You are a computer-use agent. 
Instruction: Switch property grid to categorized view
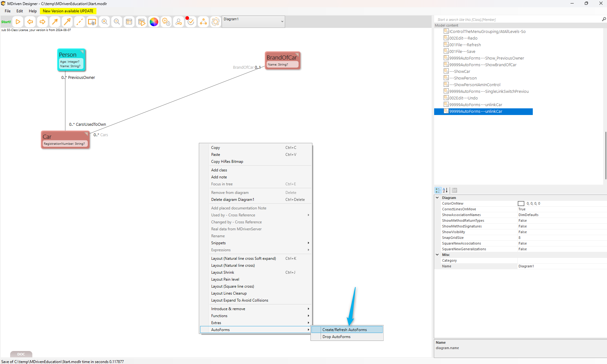pyautogui.click(x=438, y=190)
